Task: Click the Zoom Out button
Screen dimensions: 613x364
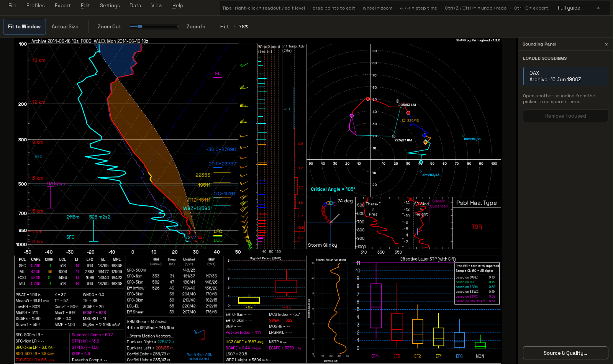Action: tap(109, 26)
